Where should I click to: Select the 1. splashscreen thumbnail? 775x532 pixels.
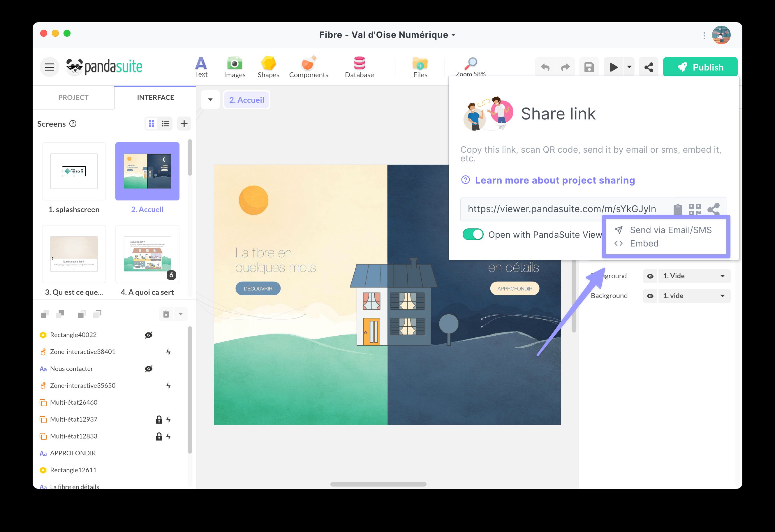point(74,171)
